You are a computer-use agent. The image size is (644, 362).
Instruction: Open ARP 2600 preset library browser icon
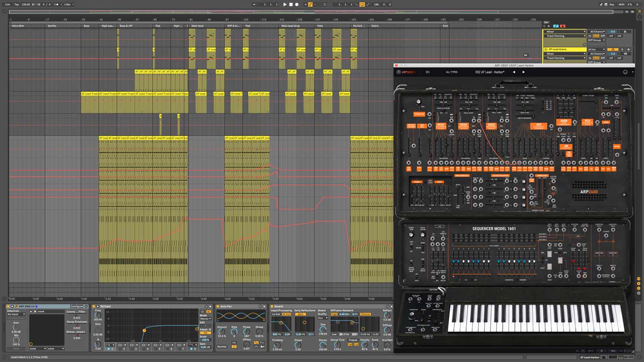coord(428,72)
